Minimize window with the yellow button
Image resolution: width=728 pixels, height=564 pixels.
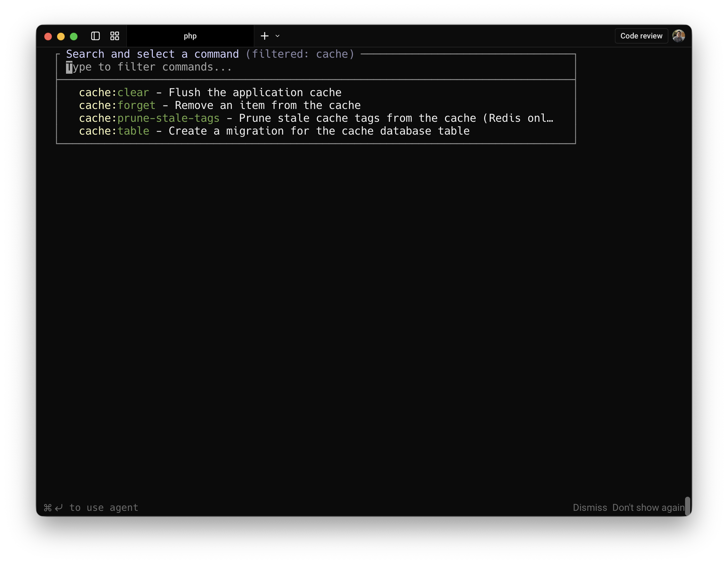(61, 36)
